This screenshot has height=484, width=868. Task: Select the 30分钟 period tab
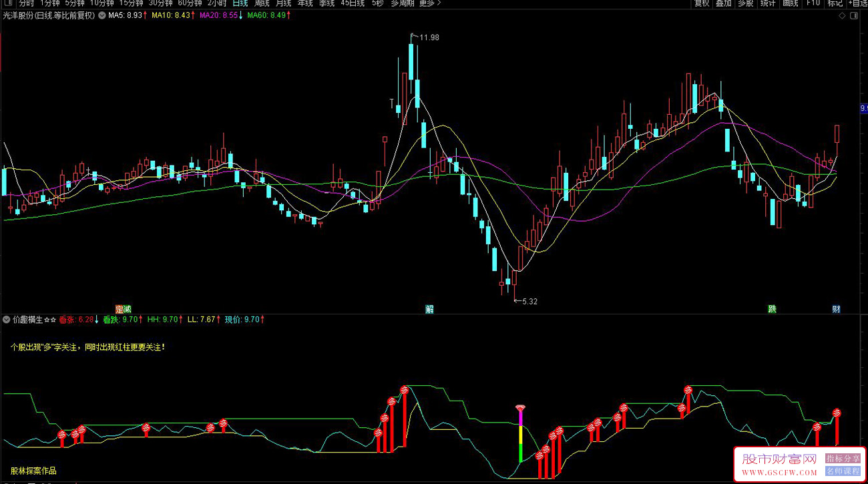161,3
